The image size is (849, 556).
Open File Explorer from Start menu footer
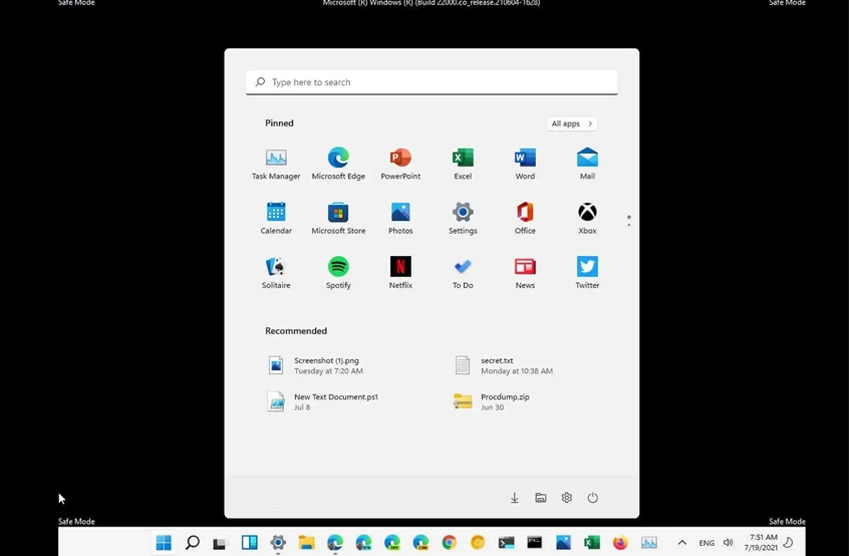(541, 498)
